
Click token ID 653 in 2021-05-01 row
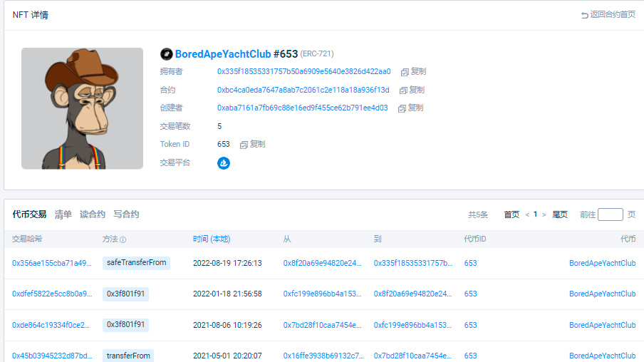[471, 356]
